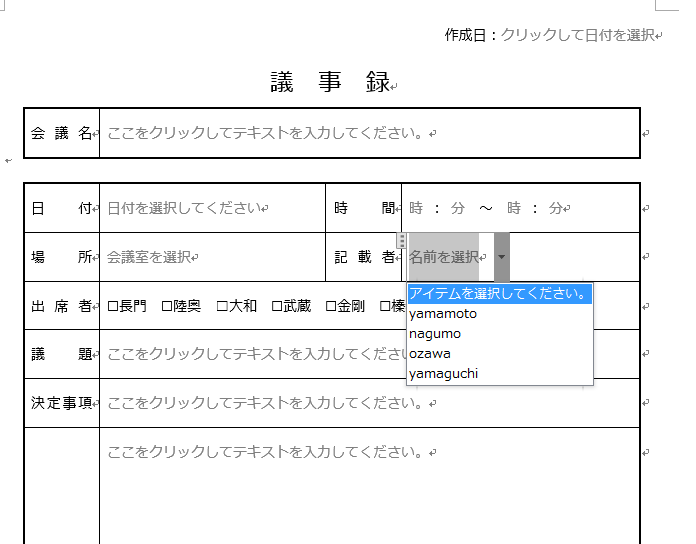Toggle the 大和 attendee checkbox
Screen dimensions: 696x544
coord(222,306)
